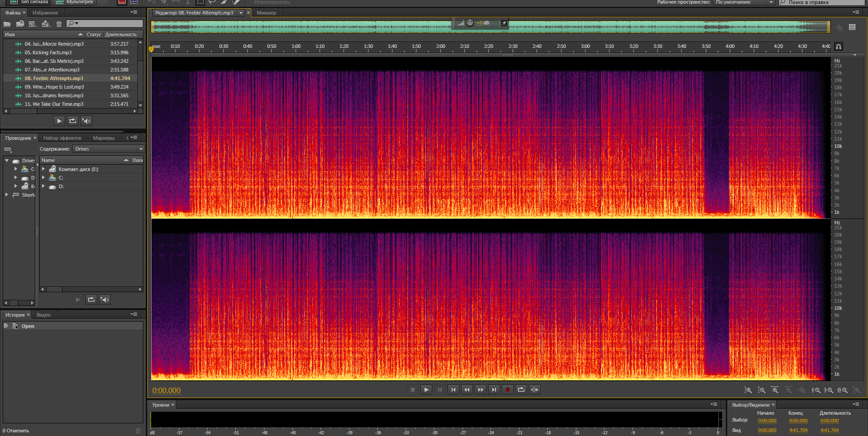868x436 pixels.
Task: Toggle headphone preview icon near timeline
Action: (x=839, y=46)
